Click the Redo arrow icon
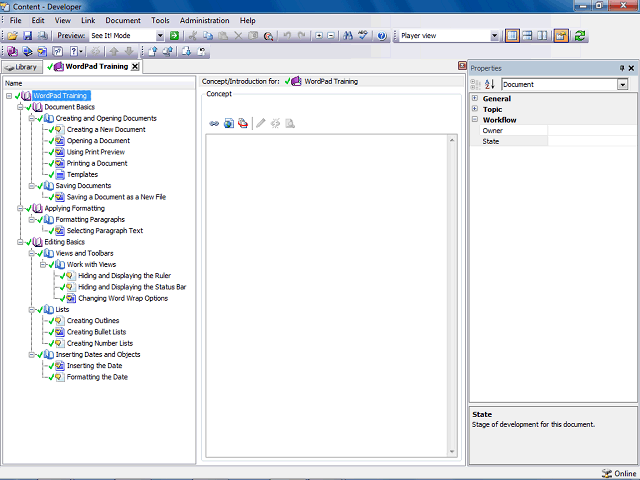 click(x=302, y=36)
